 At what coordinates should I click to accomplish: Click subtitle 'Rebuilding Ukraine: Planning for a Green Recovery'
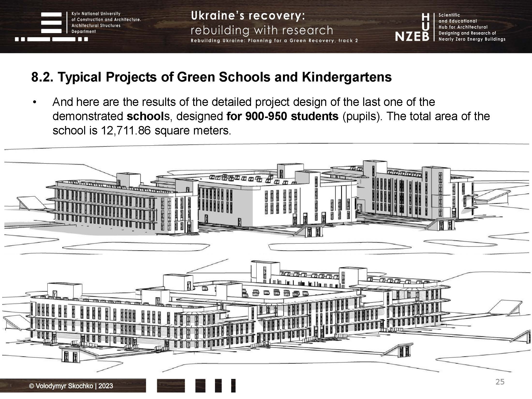click(274, 41)
